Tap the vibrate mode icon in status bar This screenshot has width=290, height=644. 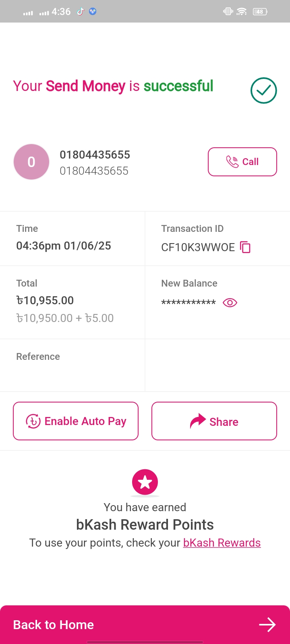click(228, 12)
